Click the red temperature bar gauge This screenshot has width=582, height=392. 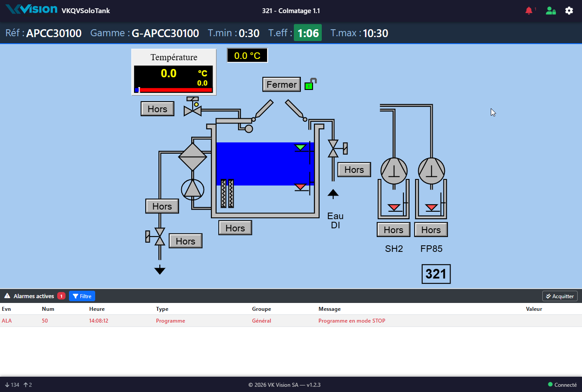pos(174,90)
